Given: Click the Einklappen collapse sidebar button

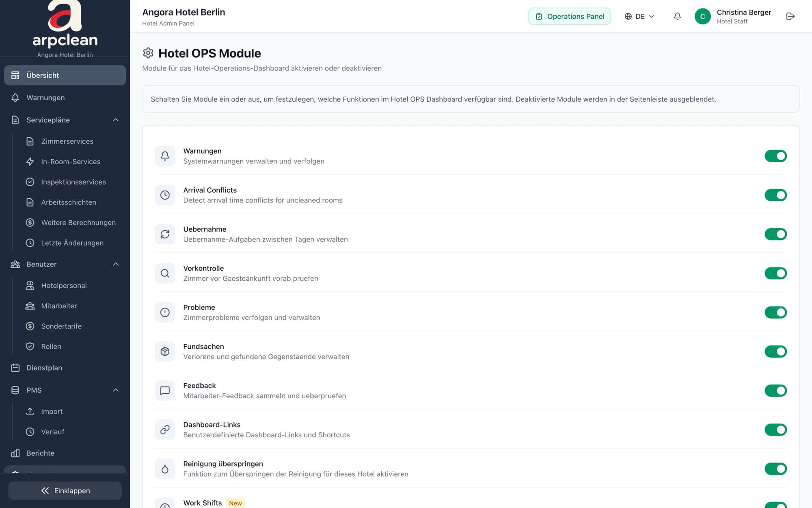Looking at the screenshot, I should 65,491.
